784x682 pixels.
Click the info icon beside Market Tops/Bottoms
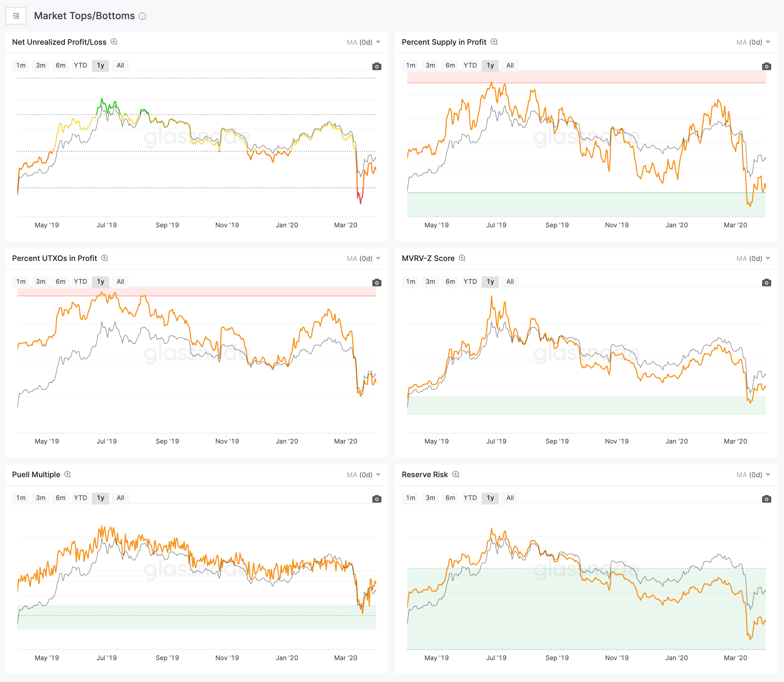coord(142,16)
